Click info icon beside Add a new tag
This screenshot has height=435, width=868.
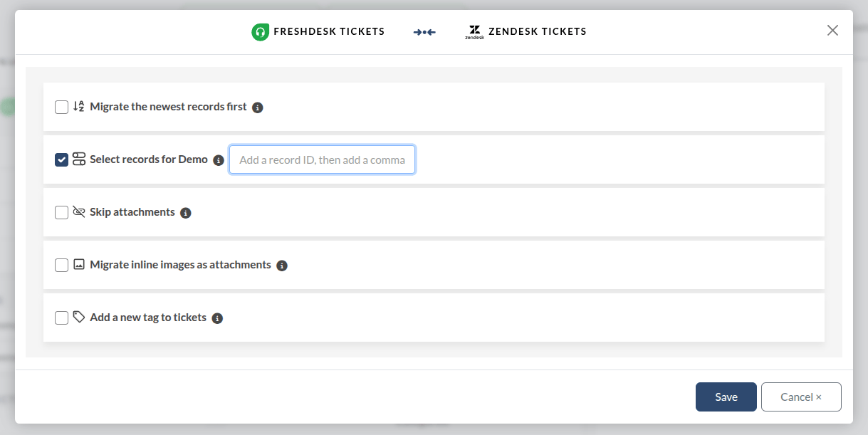coord(218,318)
